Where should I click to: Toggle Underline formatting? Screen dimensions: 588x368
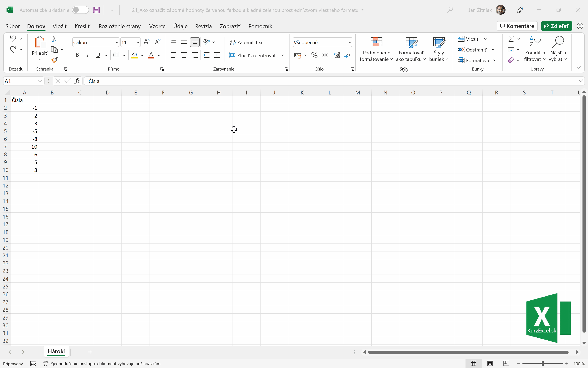[98, 55]
